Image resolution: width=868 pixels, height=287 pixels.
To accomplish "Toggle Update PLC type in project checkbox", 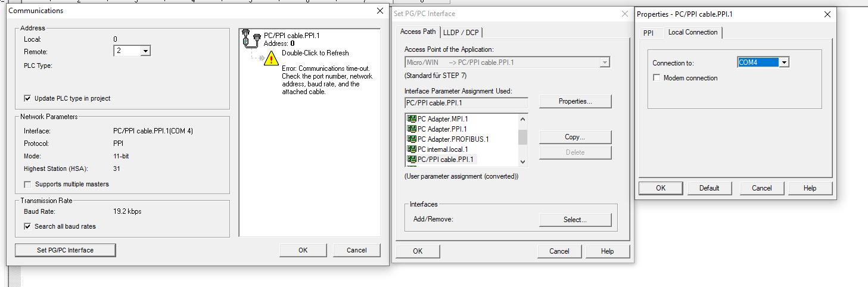I will pos(27,98).
